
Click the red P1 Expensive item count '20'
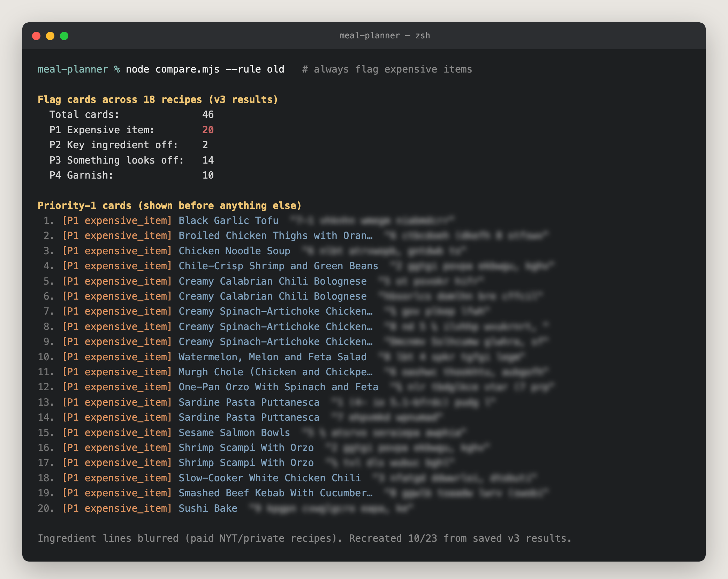[x=208, y=130]
